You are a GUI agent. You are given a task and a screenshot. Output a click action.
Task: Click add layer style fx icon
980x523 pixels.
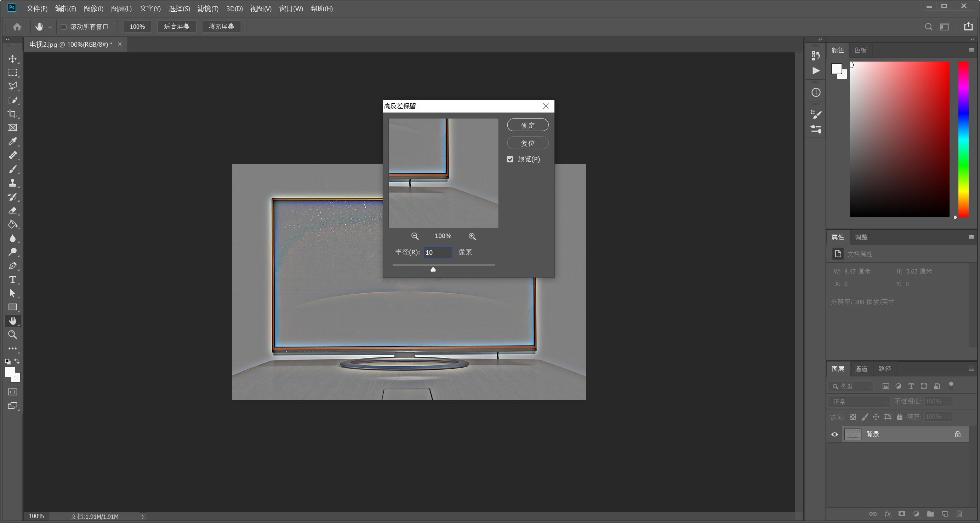888,514
